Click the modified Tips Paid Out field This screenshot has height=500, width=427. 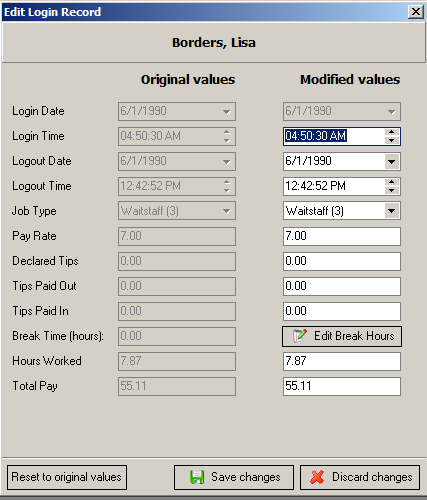(x=342, y=286)
